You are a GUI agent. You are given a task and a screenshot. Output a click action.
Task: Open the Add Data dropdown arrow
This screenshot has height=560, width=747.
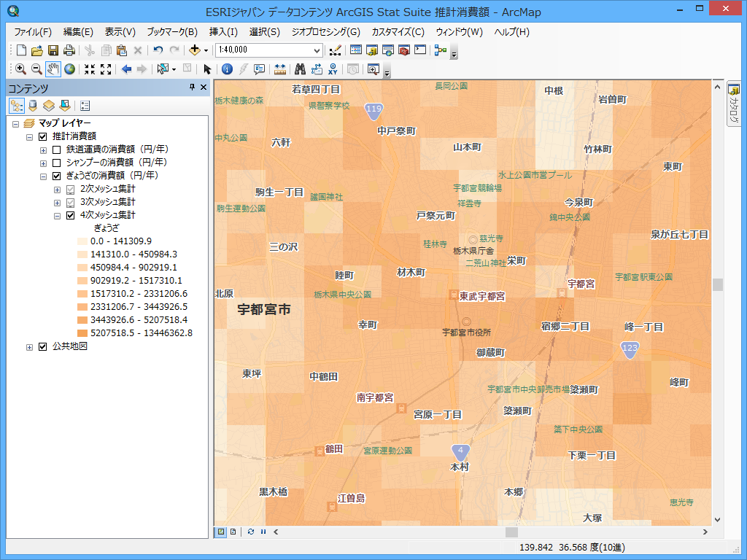[206, 50]
